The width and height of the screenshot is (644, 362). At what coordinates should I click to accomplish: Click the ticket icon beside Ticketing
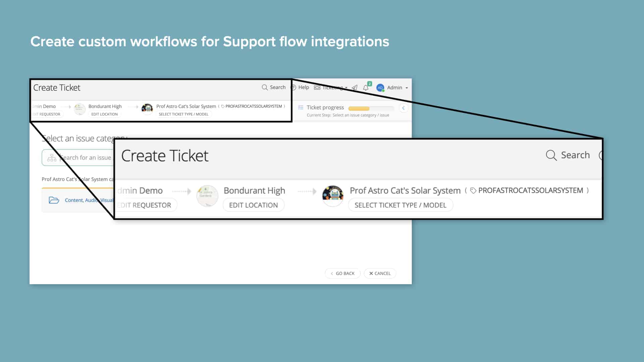coord(317,87)
